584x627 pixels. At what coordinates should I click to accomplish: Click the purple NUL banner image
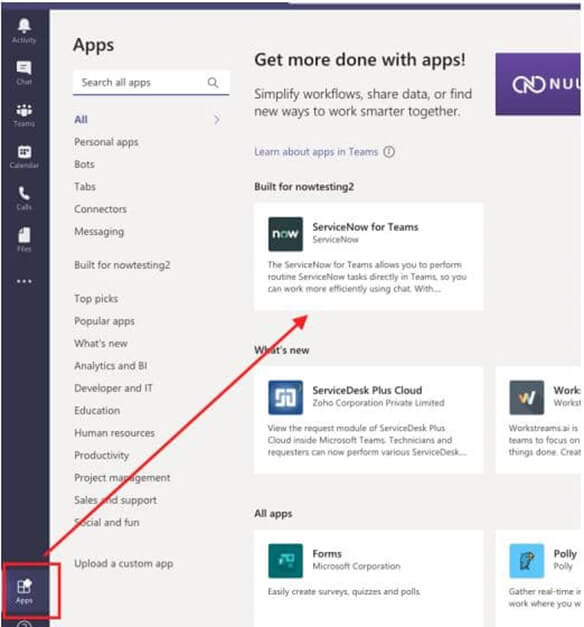[538, 84]
